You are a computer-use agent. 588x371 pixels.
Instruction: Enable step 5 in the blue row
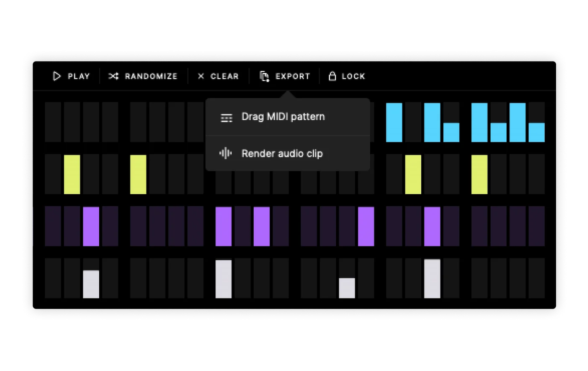pos(138,122)
